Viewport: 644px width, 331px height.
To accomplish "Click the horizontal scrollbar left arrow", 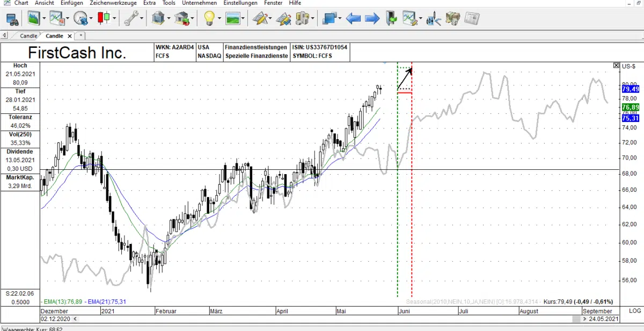I will pyautogui.click(x=74, y=319).
